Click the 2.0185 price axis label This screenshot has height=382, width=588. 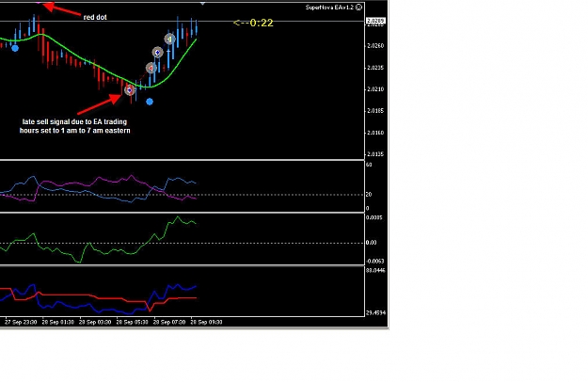[375, 111]
